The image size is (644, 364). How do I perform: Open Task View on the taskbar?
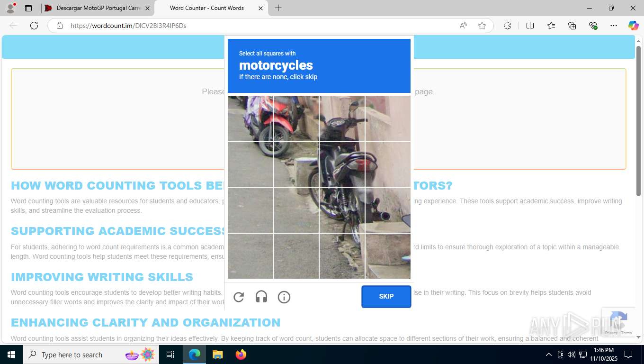pos(170,355)
